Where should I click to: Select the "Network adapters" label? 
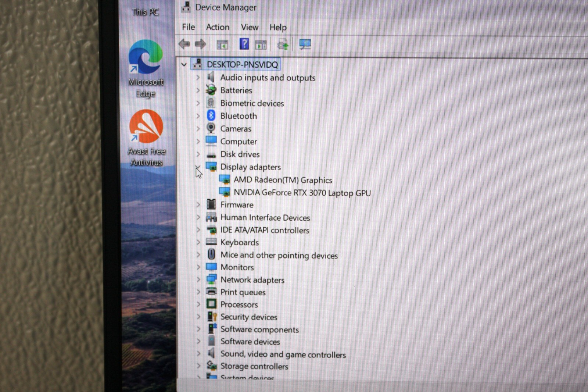(252, 280)
